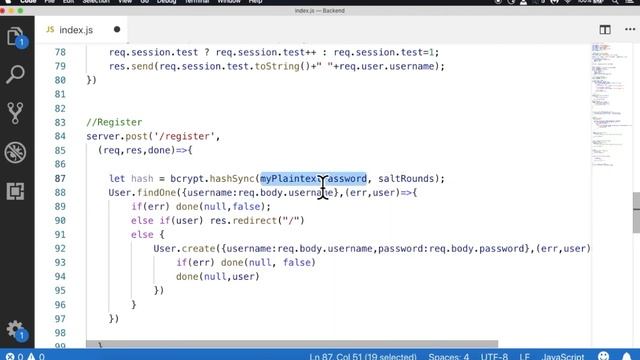Screen dimensions: 640x360
Task: Open the Extensions view in the activity bar
Action: pyautogui.click(x=16, y=191)
